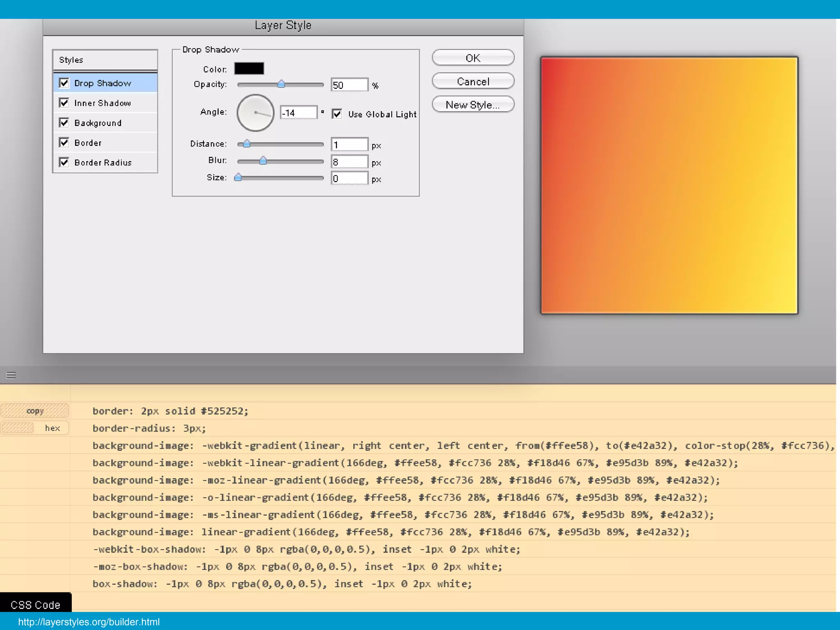Click the Cancel button

tap(473, 81)
